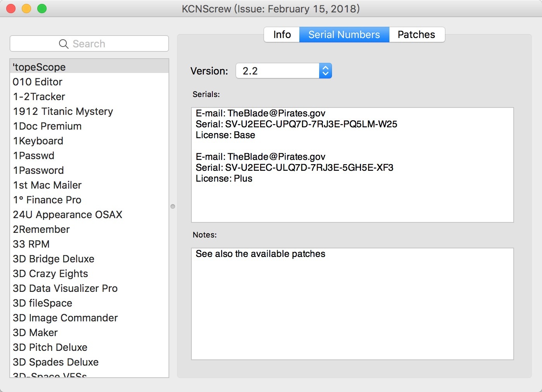Select the 3D Maker entry
542x392 pixels.
point(35,333)
